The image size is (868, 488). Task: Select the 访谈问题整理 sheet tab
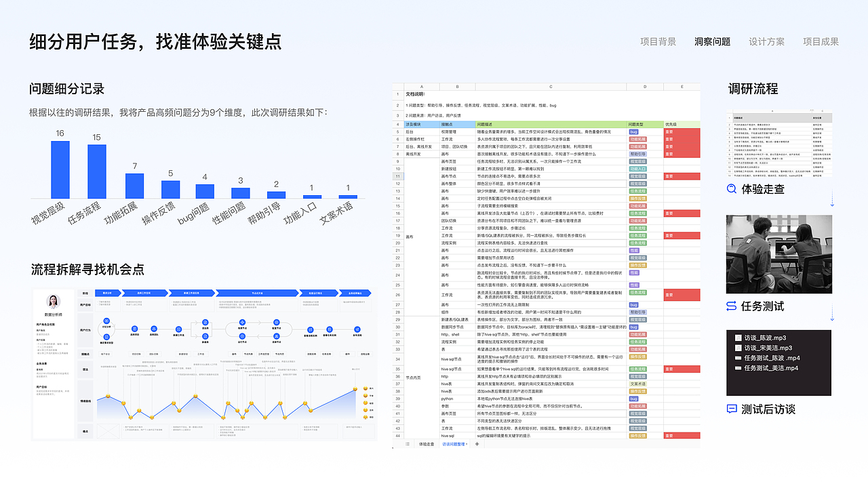click(454, 444)
